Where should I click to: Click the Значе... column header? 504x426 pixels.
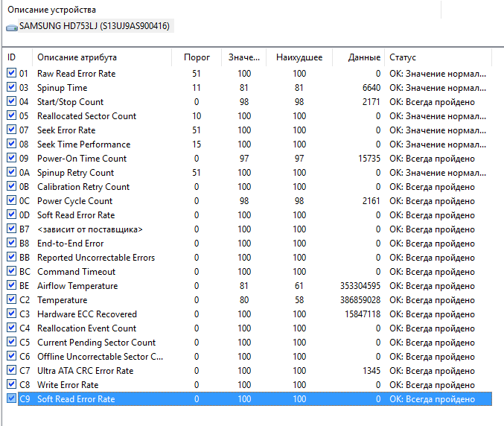243,57
